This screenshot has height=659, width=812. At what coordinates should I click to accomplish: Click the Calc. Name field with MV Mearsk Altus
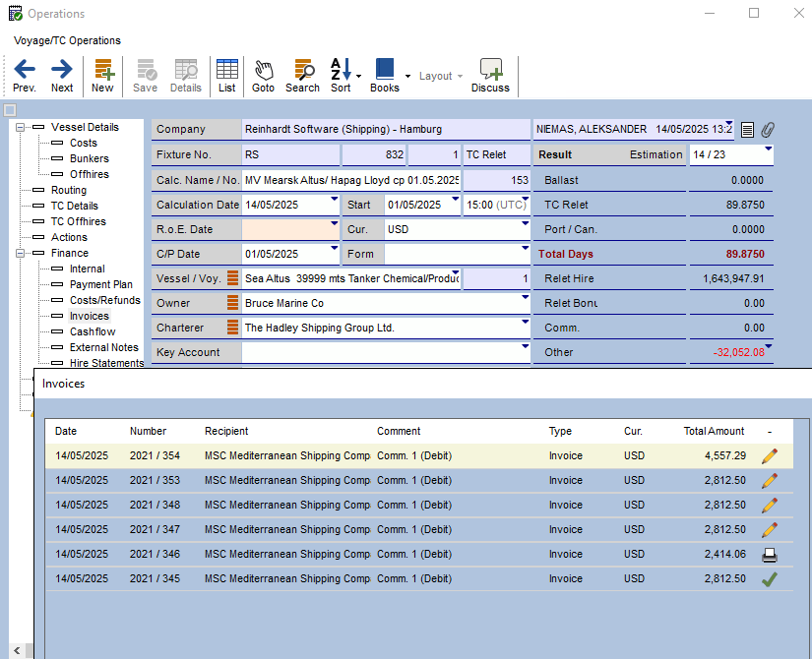[351, 180]
